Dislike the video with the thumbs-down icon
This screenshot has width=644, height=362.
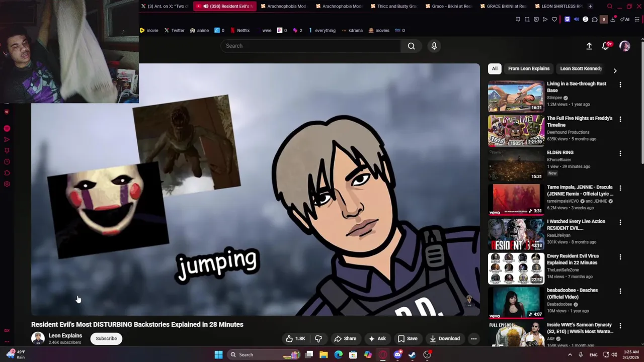318,339
